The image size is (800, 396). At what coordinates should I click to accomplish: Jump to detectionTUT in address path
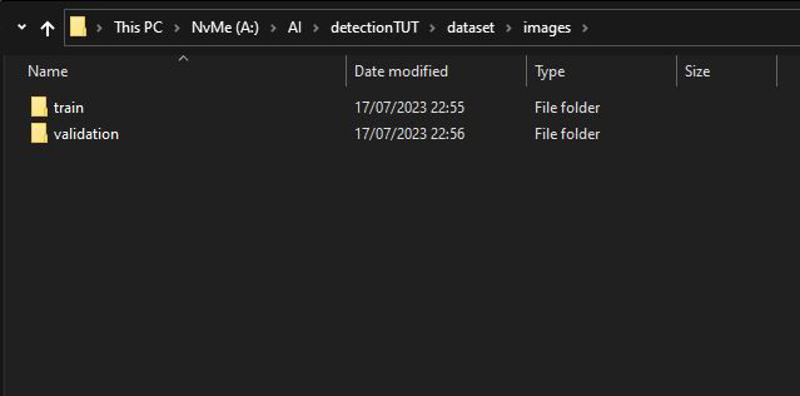click(374, 28)
